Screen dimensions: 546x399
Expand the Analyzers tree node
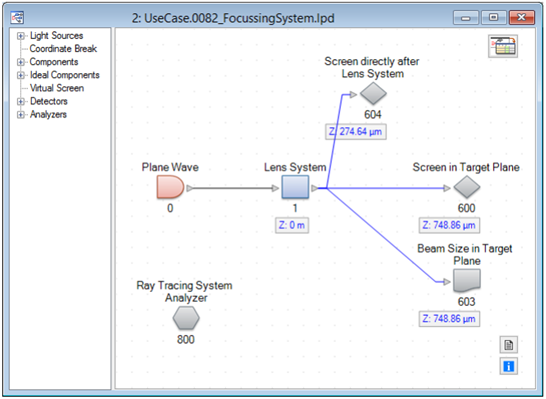pos(21,115)
